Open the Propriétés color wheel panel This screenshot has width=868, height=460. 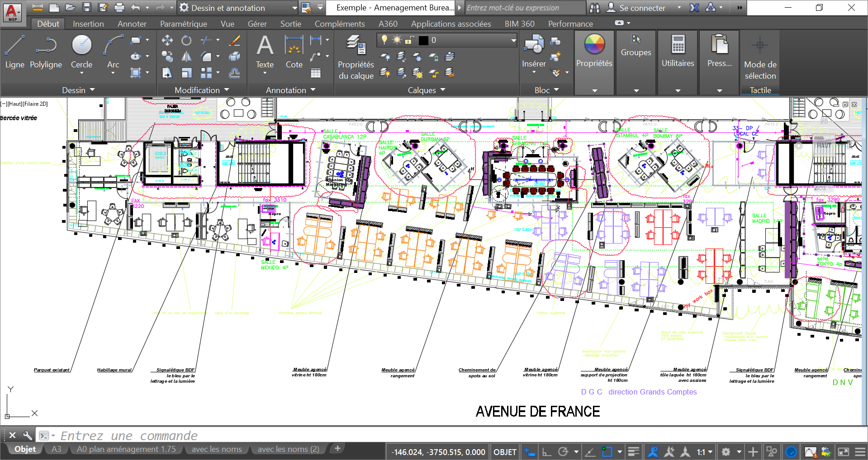click(594, 62)
